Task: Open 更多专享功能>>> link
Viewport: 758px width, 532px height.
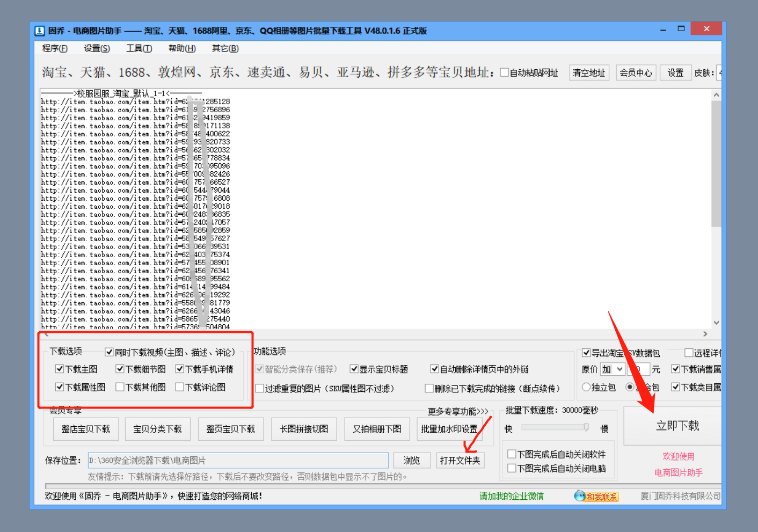Action: pyautogui.click(x=457, y=412)
